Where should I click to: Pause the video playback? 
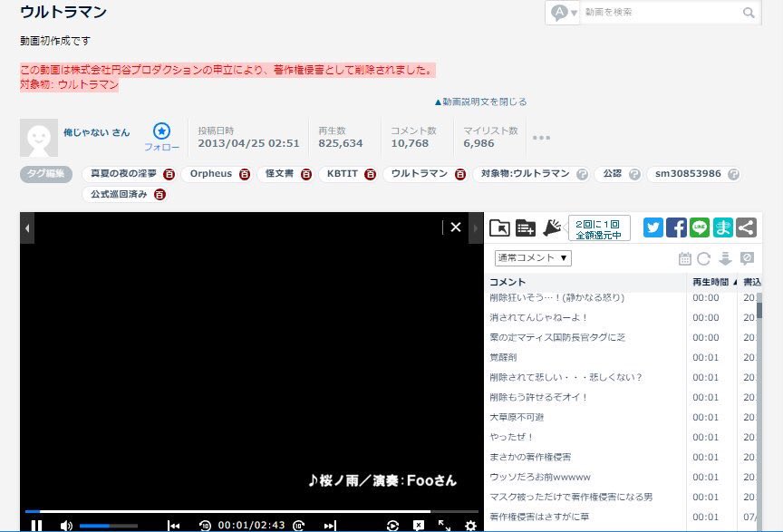tap(36, 526)
